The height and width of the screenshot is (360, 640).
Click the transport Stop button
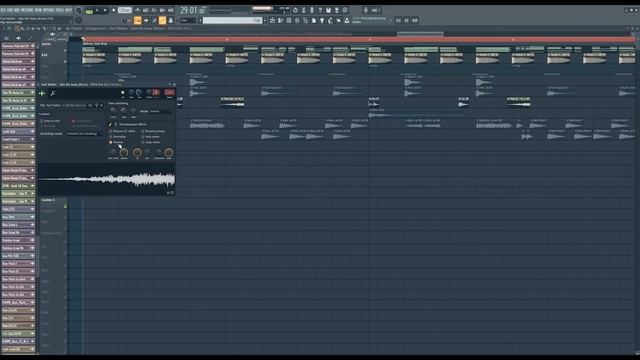click(x=105, y=10)
